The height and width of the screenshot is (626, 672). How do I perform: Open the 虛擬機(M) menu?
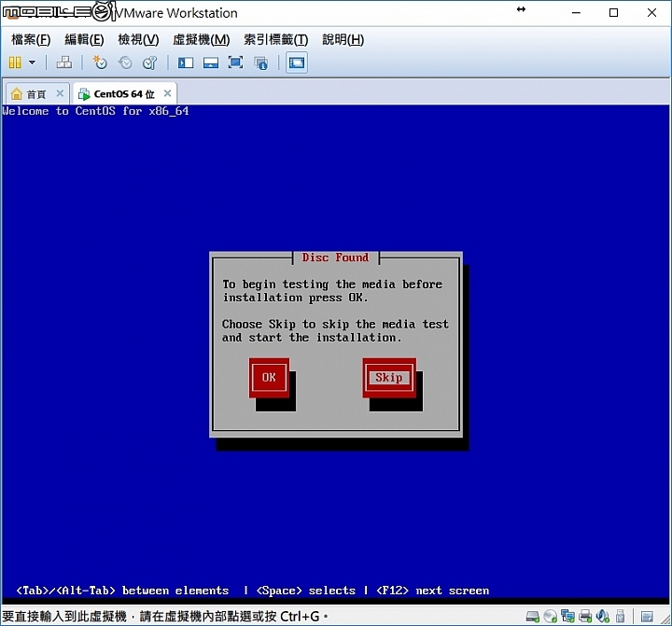[201, 39]
